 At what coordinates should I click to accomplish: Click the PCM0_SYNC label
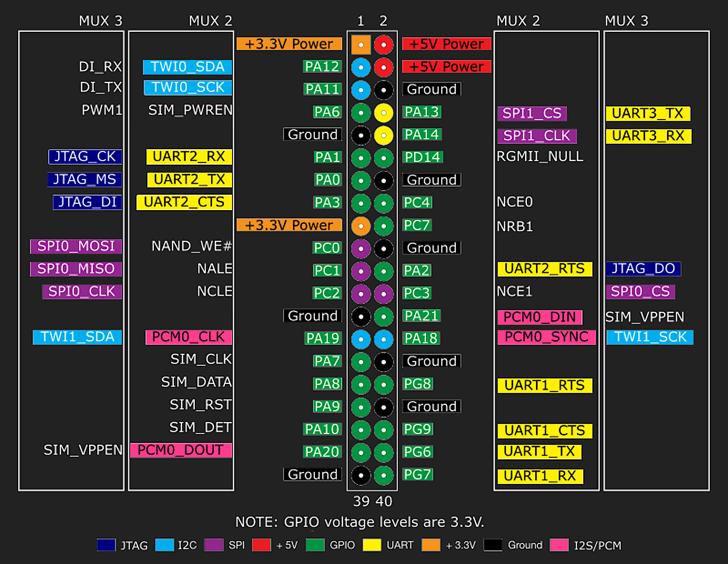click(x=547, y=337)
